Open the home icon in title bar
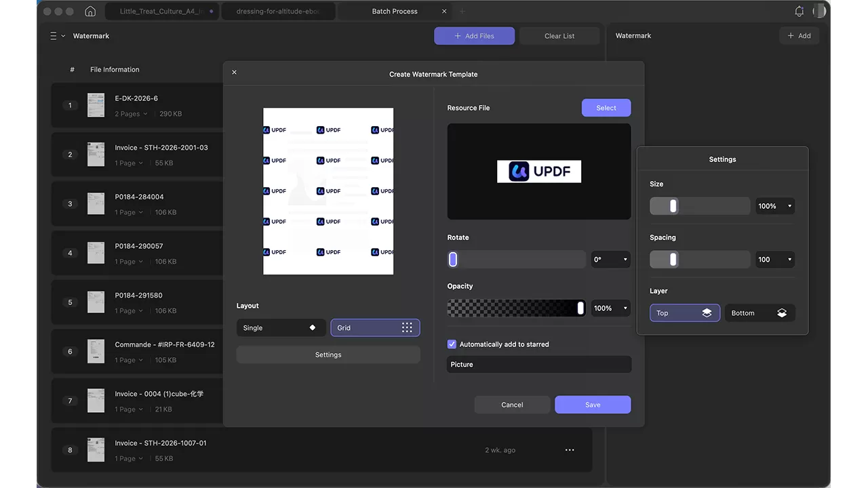The width and height of the screenshot is (868, 488). tap(90, 12)
